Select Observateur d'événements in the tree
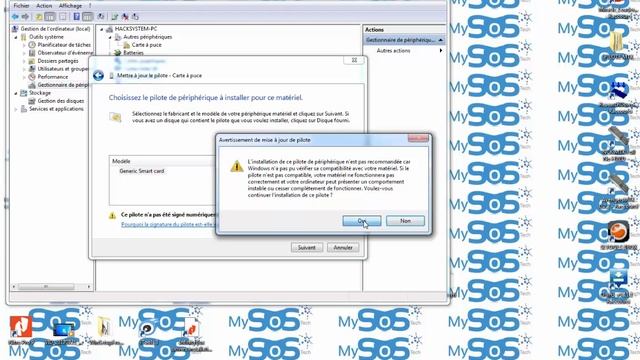Image resolution: width=640 pixels, height=360 pixels. 65,53
